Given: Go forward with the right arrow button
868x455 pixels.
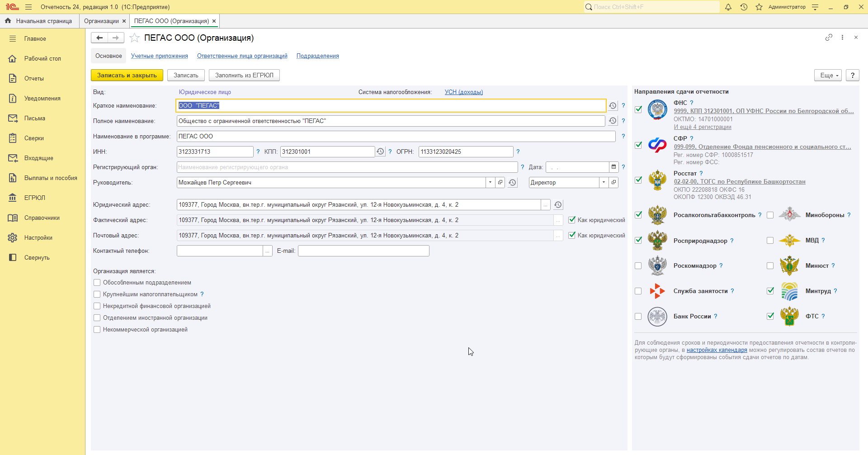Looking at the screenshot, I should 116,38.
